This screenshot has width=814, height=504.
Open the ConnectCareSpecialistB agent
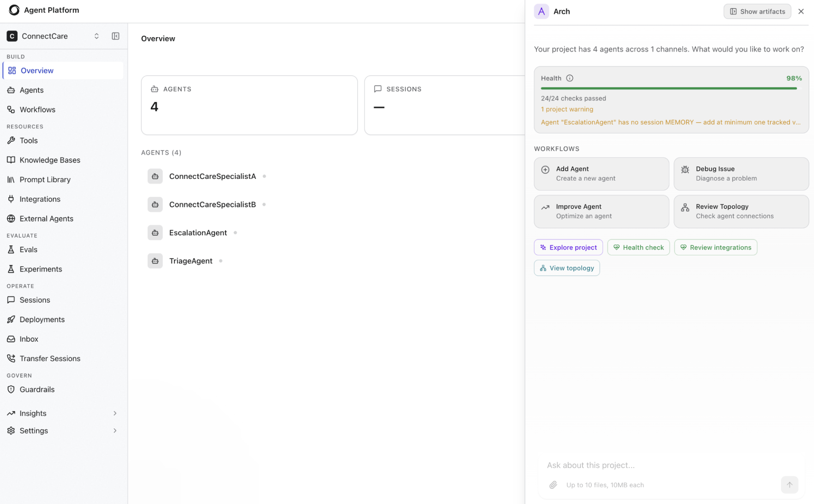point(212,204)
